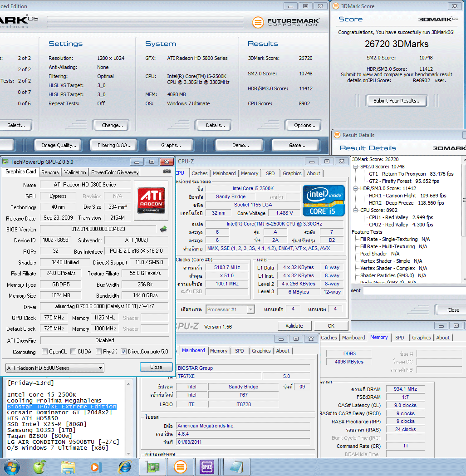Switch to the Sensors tab in GPU-Z
466x476 pixels.
[50, 172]
